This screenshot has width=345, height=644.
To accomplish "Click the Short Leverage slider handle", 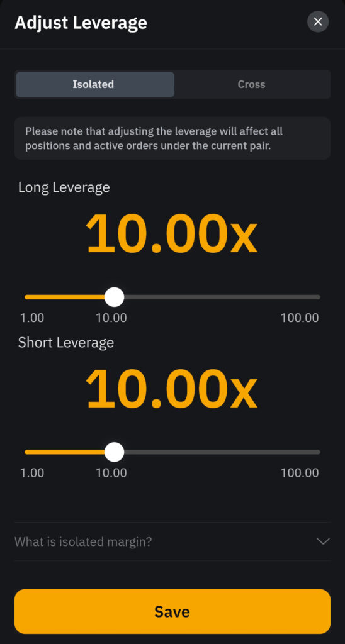I will click(115, 452).
